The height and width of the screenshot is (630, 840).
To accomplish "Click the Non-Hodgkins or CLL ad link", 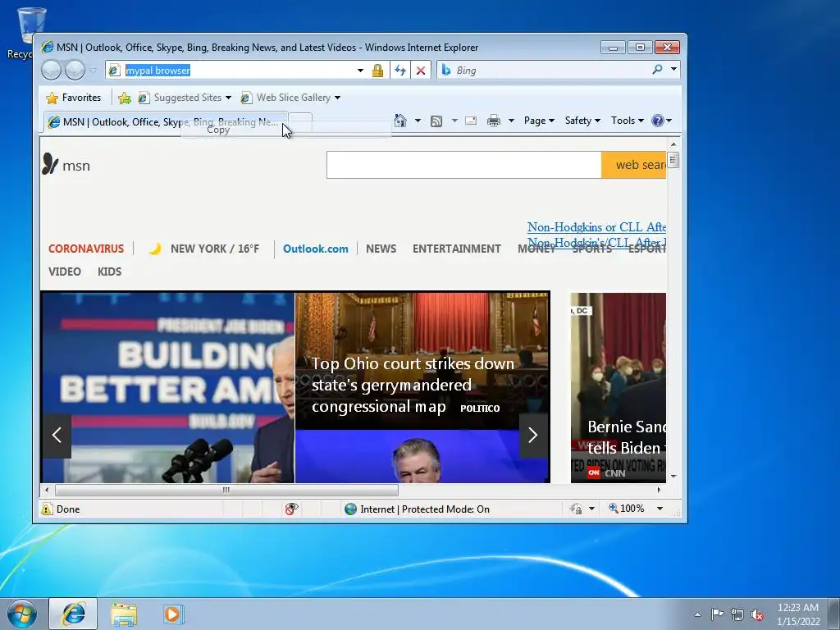I will [596, 227].
